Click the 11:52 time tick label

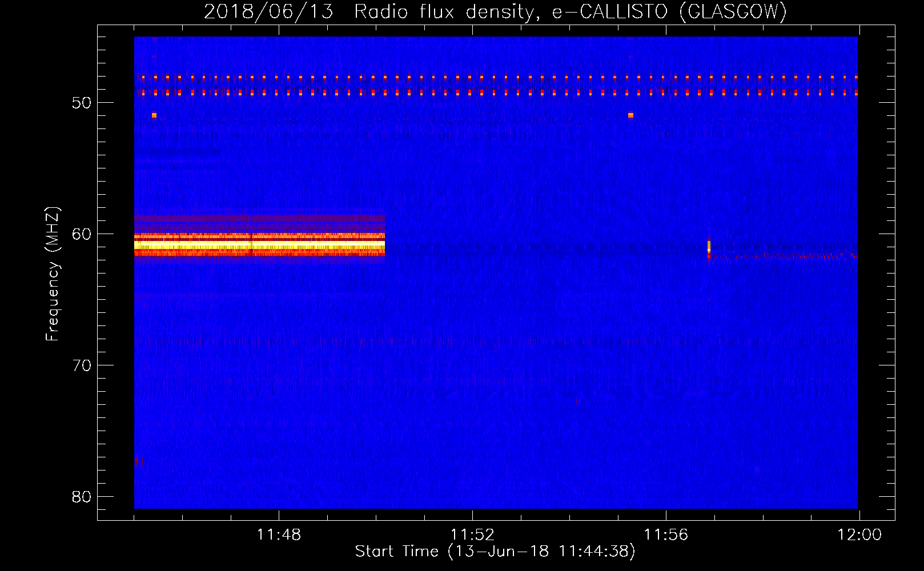click(472, 535)
